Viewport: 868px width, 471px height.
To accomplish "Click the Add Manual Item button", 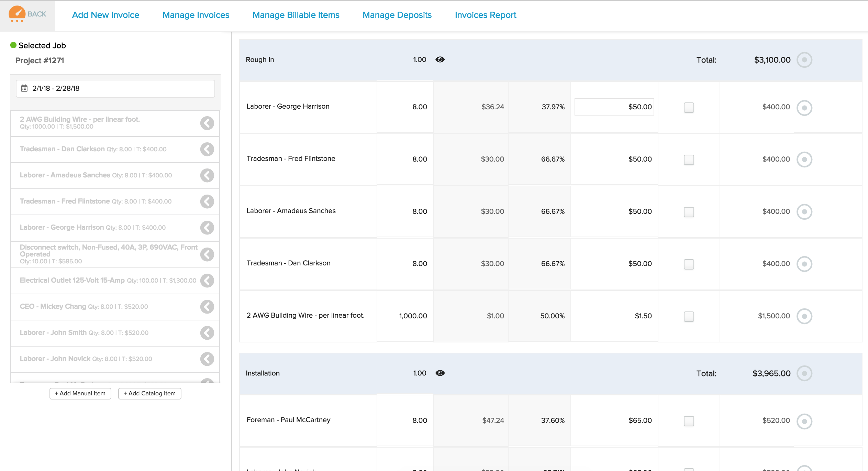I will tap(80, 393).
